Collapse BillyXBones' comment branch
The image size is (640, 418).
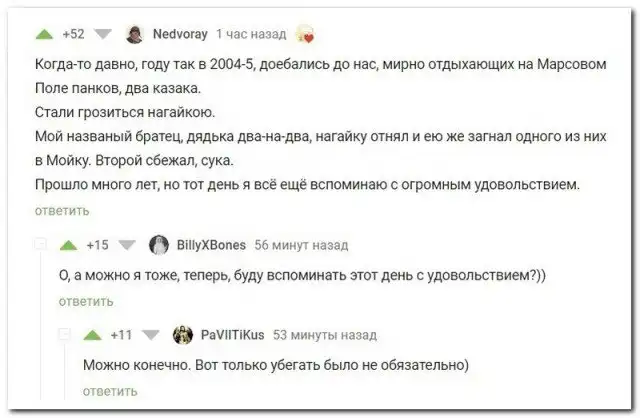(41, 244)
